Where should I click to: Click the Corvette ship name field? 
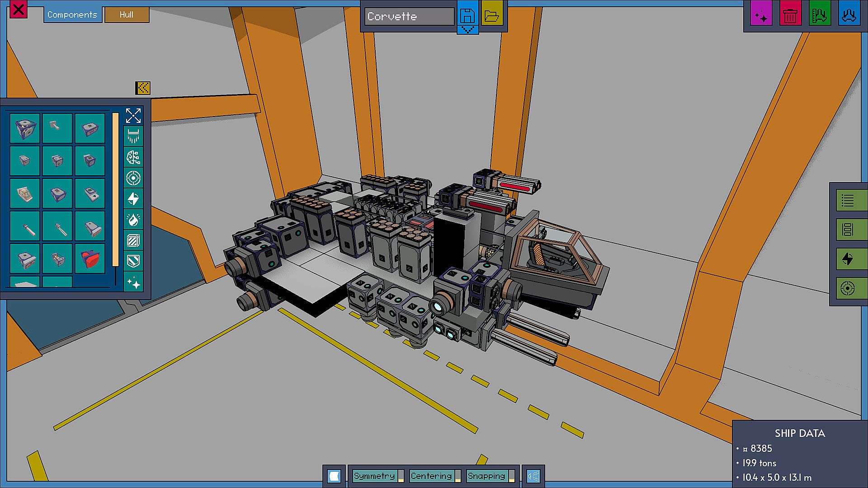point(409,17)
